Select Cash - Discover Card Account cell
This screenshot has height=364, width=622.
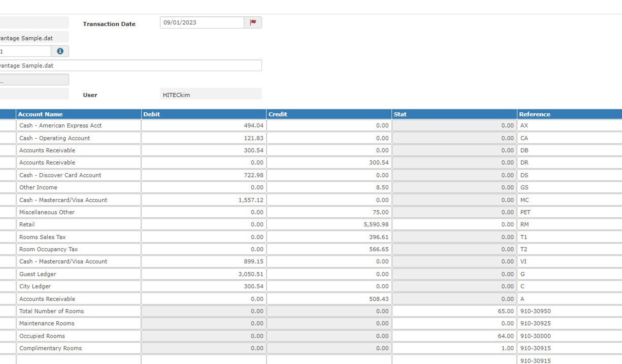click(x=79, y=175)
